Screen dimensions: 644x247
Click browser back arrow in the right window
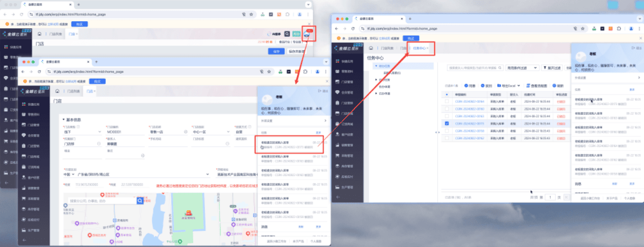(x=338, y=29)
